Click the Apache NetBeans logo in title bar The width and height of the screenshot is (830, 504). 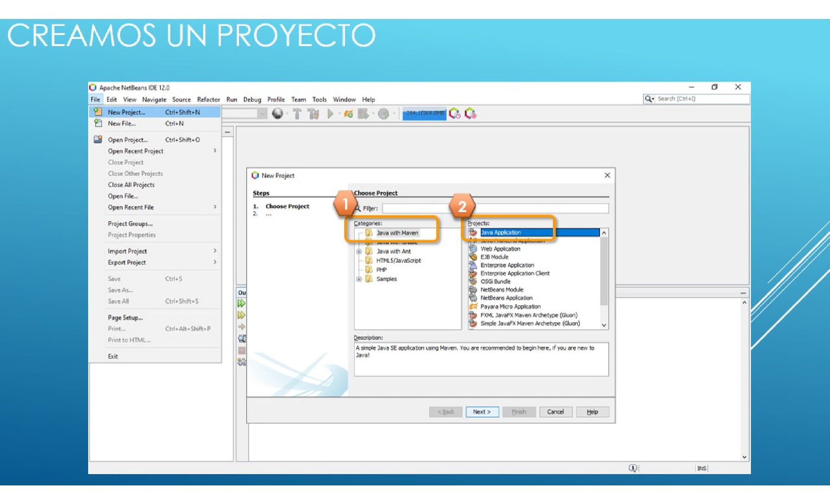(93, 87)
